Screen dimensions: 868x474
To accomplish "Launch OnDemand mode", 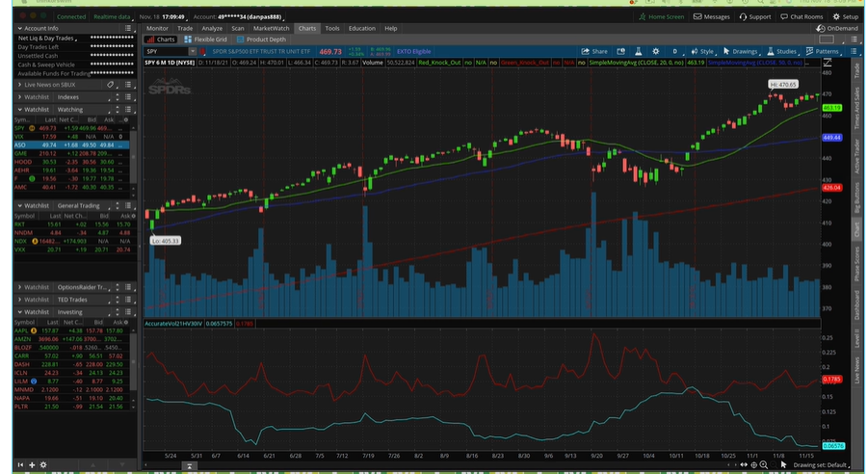I will point(837,28).
